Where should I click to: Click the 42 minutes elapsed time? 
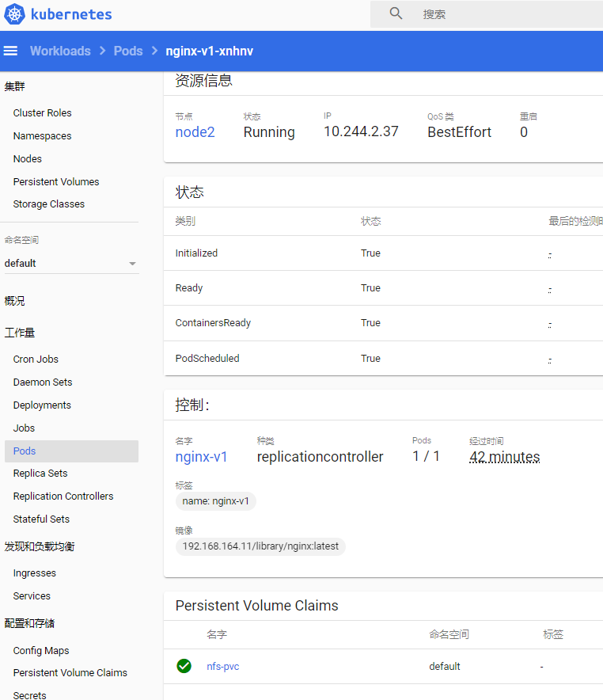[x=504, y=457]
